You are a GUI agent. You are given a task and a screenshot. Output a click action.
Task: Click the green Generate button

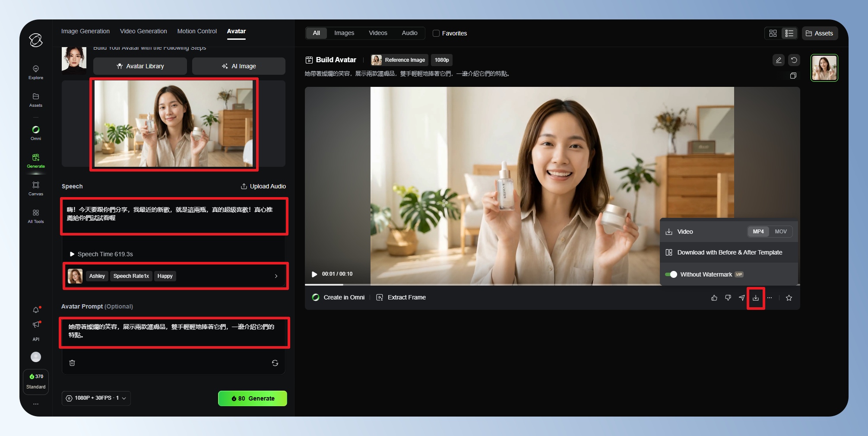[x=253, y=398]
